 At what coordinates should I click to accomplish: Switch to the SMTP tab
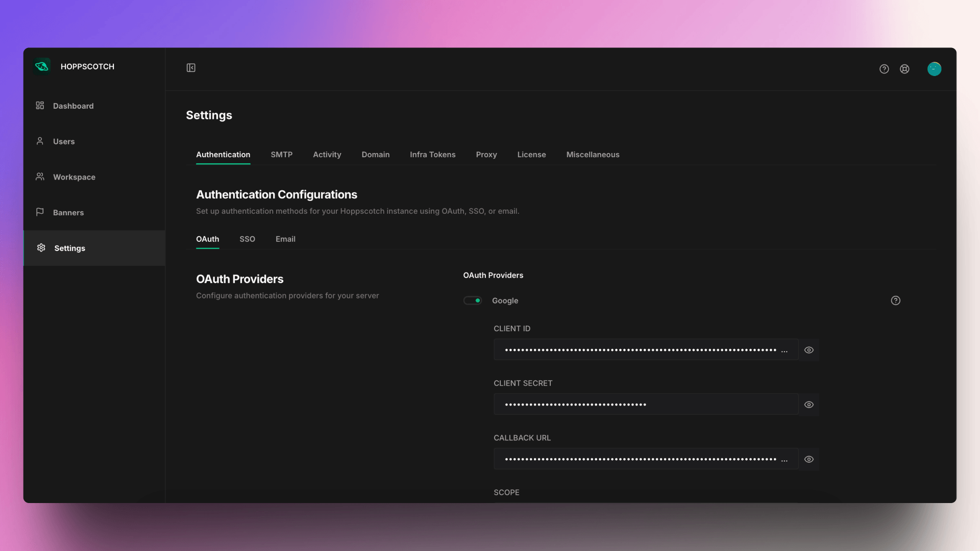(x=281, y=155)
